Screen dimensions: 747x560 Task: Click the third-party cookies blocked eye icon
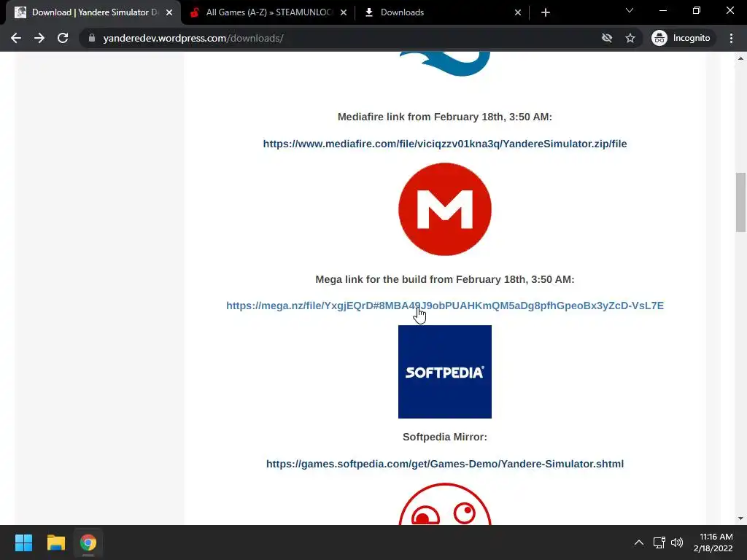coord(606,38)
